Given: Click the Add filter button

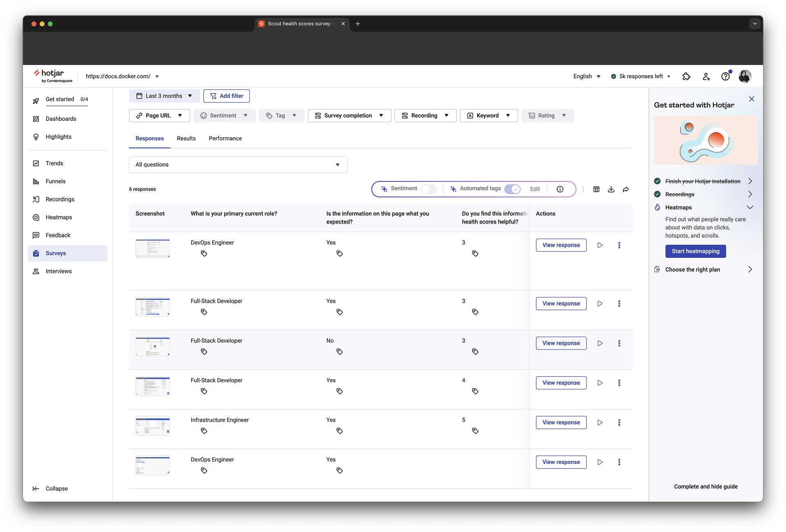Looking at the screenshot, I should pos(226,96).
